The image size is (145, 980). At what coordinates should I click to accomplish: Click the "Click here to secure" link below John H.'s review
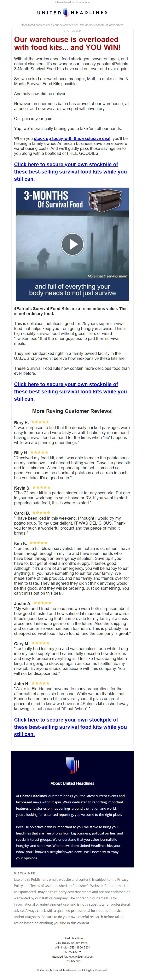coord(70,727)
